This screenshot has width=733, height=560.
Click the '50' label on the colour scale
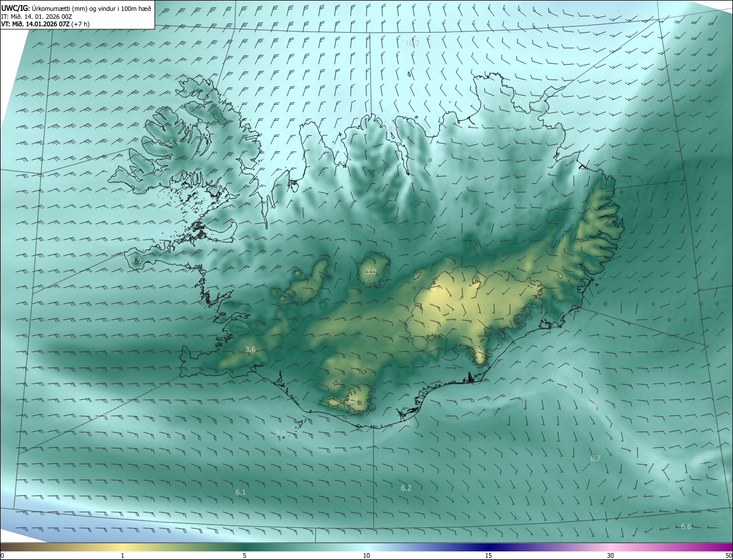click(728, 555)
